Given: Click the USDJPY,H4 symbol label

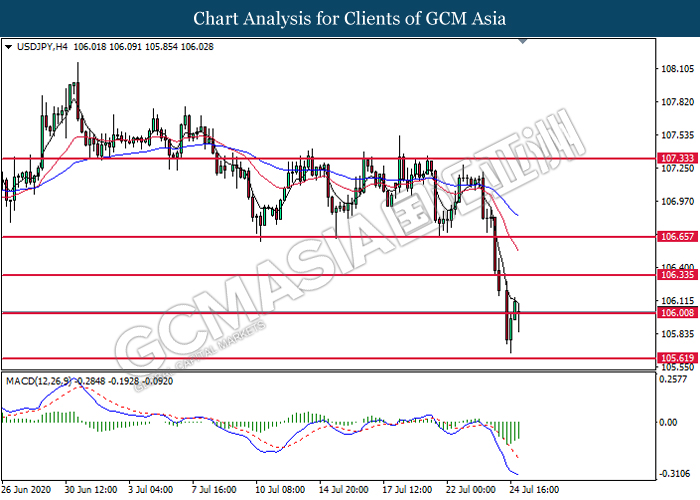Looking at the screenshot, I should [x=42, y=47].
